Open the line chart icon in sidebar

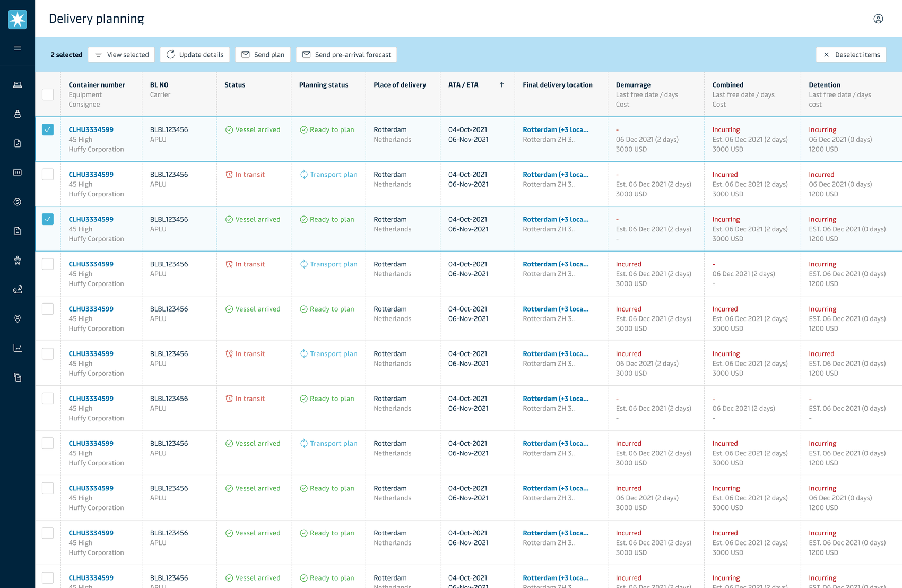(x=18, y=348)
